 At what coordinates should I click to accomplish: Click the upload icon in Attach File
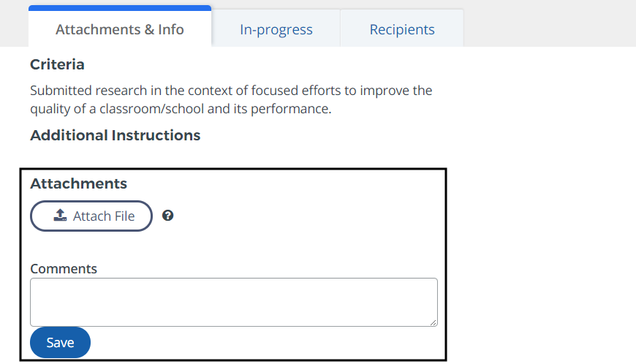click(61, 216)
